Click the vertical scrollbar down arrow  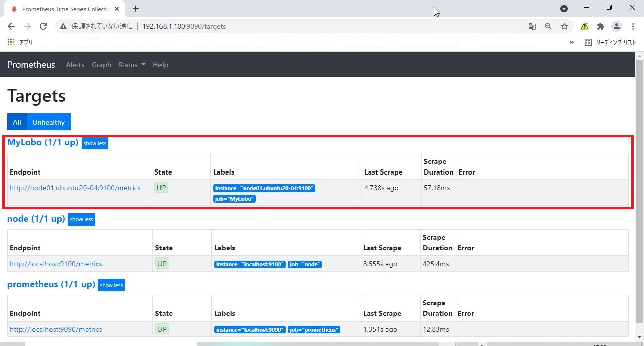pyautogui.click(x=639, y=337)
